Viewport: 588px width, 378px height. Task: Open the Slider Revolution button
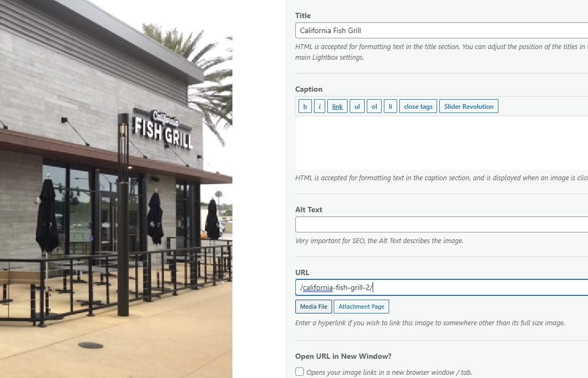pos(469,107)
